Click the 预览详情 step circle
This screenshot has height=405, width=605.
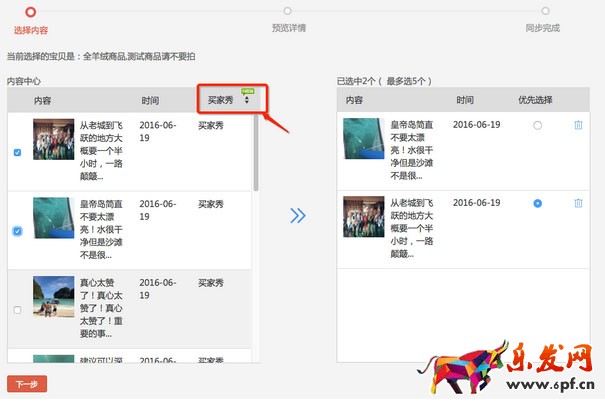(x=287, y=11)
